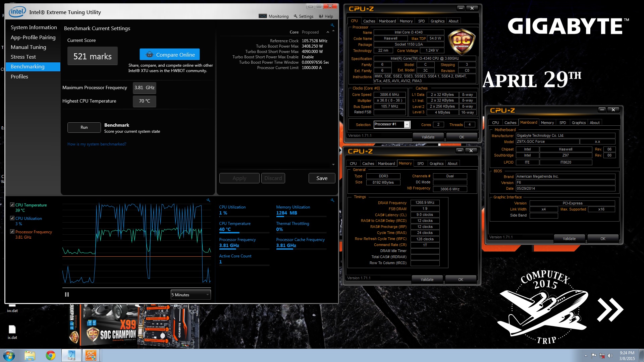This screenshot has width=644, height=362.
Task: Open Manual Tuning in XTU sidebar
Action: tap(28, 47)
